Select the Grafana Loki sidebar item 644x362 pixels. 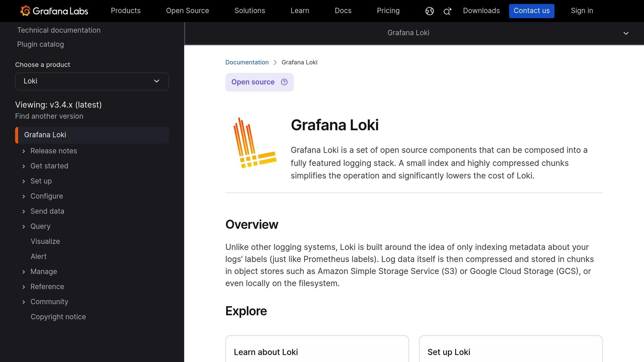[x=45, y=135]
